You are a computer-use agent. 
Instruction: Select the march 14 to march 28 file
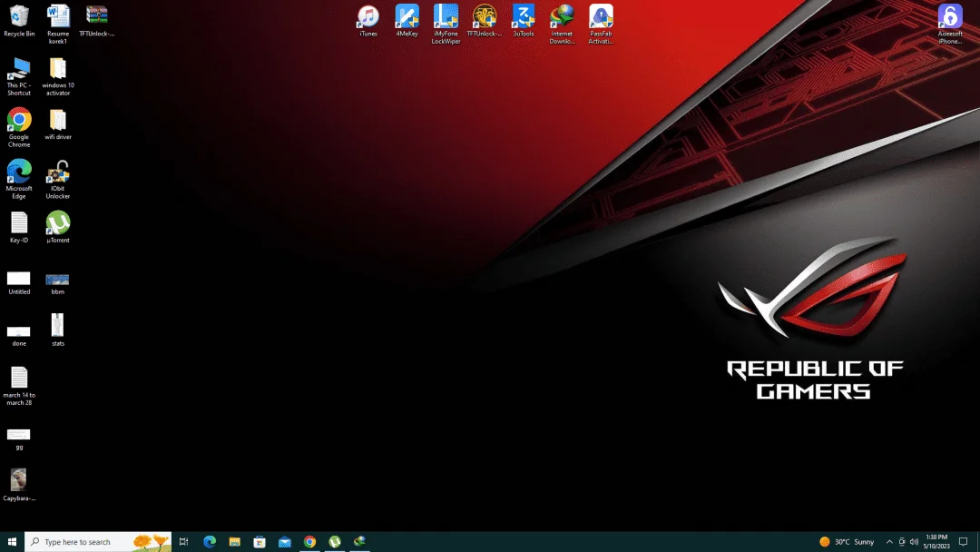[19, 387]
